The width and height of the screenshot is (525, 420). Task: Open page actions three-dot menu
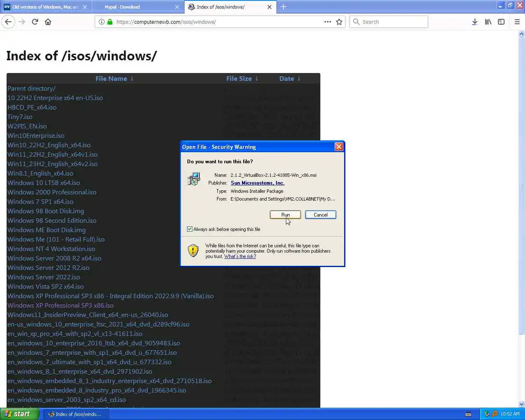328,22
